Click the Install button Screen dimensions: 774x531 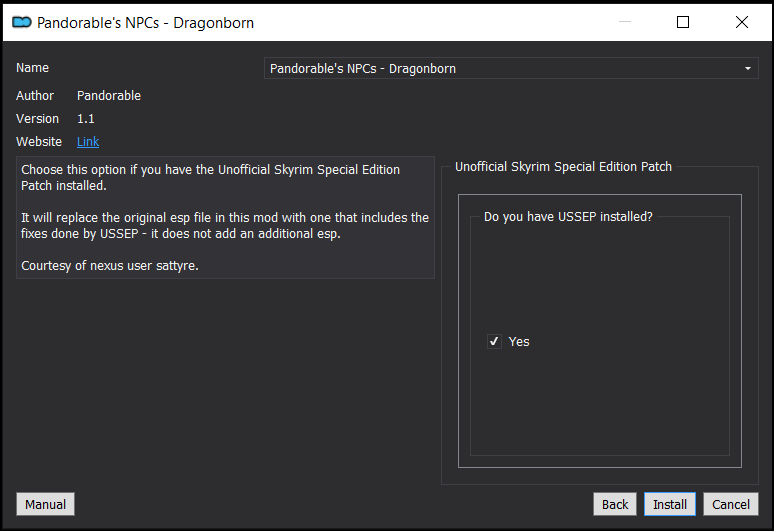tap(670, 504)
